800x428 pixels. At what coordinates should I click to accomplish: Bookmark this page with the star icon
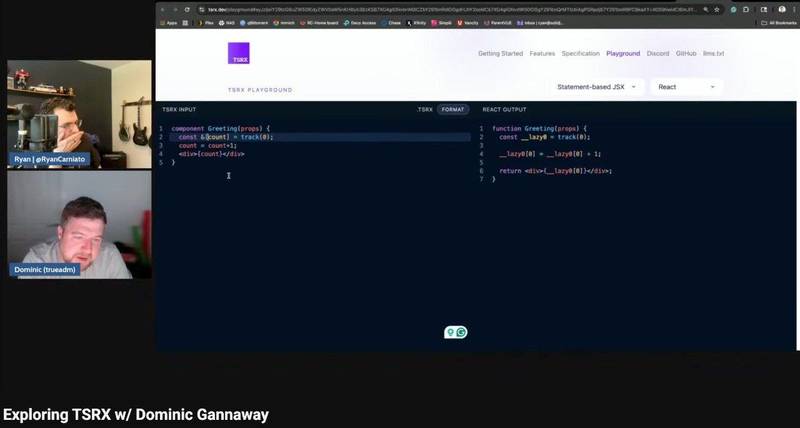pyautogui.click(x=717, y=10)
